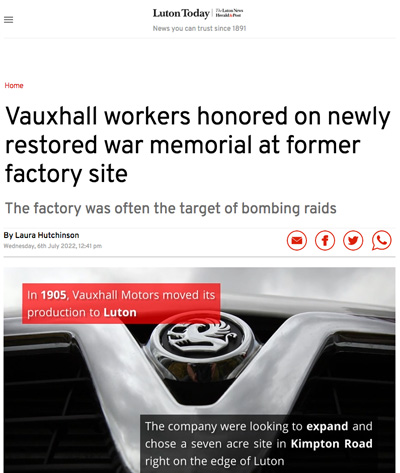Viewport: 400px width, 473px height.
Task: Open the hamburger menu icon
Action: [9, 20]
